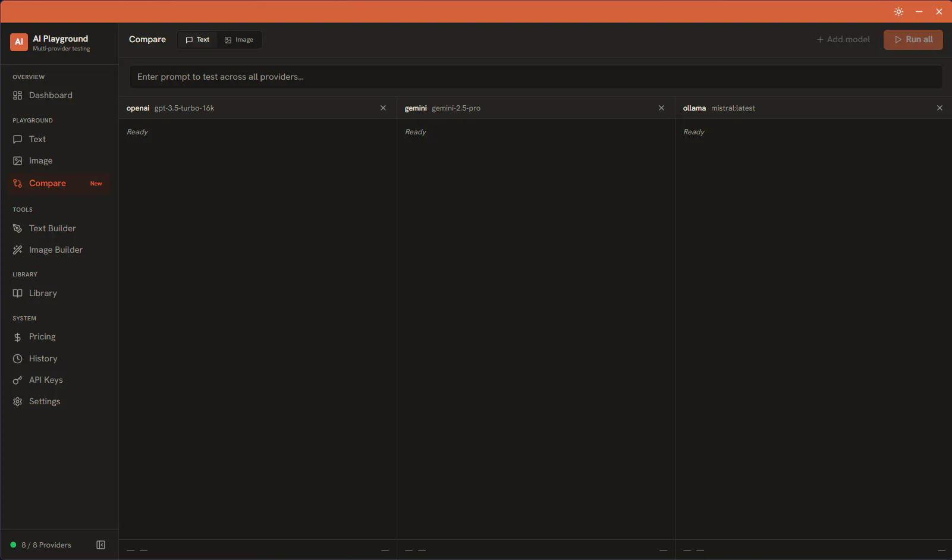The width and height of the screenshot is (952, 560).
Task: Toggle the light/dark theme icon
Action: coord(898,11)
